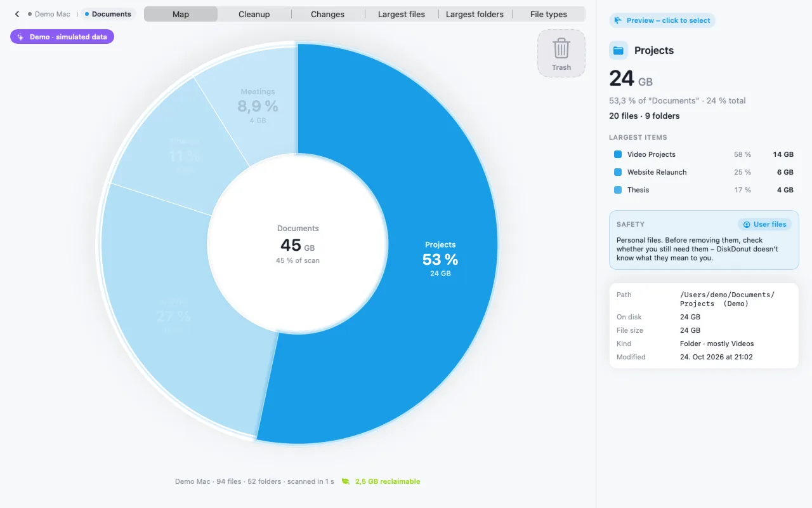Select the 11 % donut segment
Image resolution: width=812 pixels, height=508 pixels.
pyautogui.click(x=184, y=156)
